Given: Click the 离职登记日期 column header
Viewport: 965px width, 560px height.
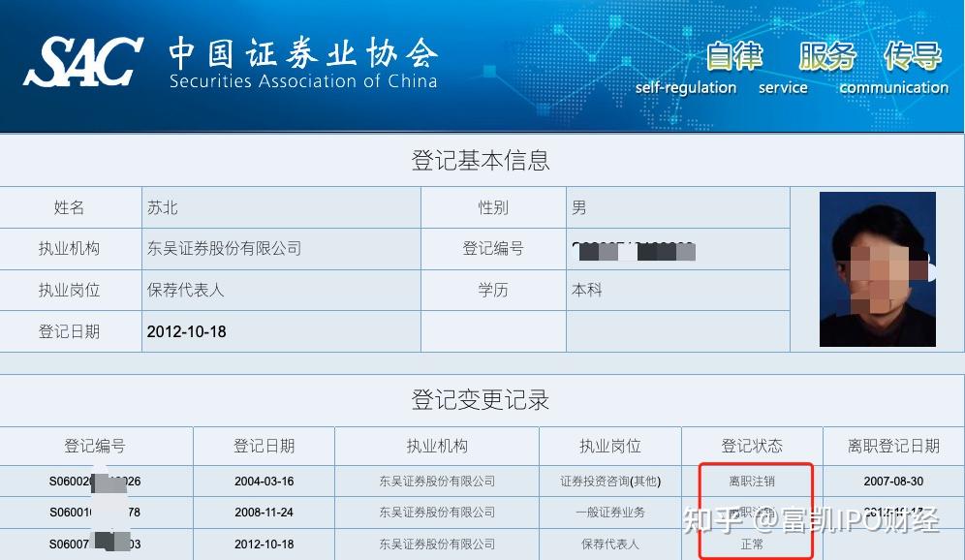Looking at the screenshot, I should pyautogui.click(x=893, y=446).
